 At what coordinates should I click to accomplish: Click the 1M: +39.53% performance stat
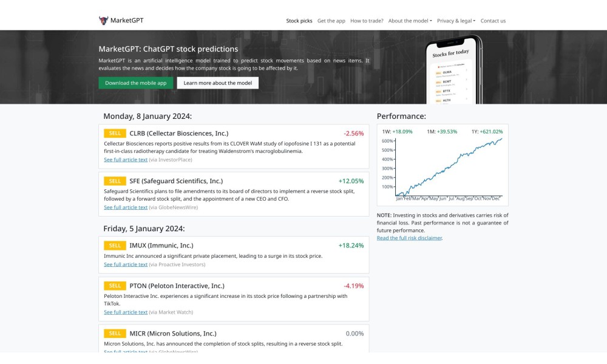[442, 132]
